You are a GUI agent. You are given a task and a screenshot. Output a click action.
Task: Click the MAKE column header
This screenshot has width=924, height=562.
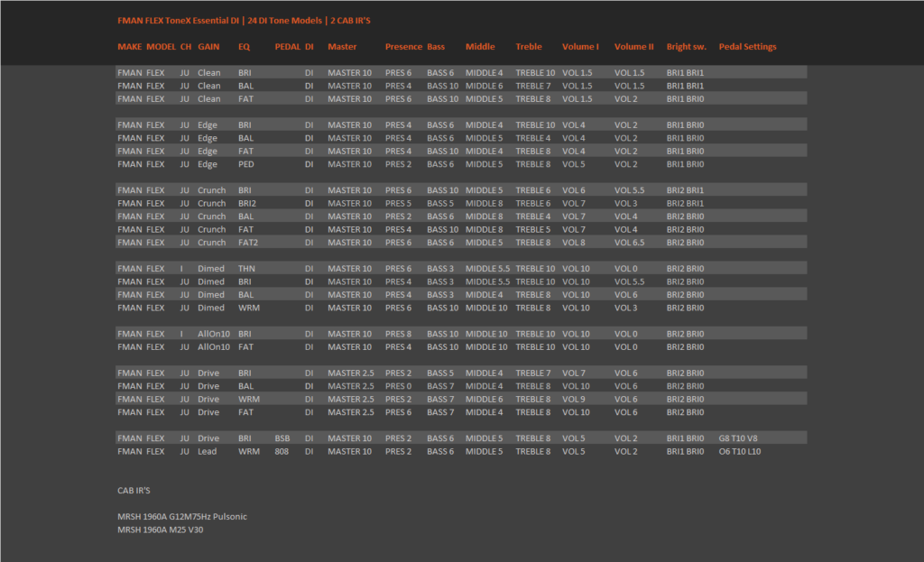[x=130, y=47]
